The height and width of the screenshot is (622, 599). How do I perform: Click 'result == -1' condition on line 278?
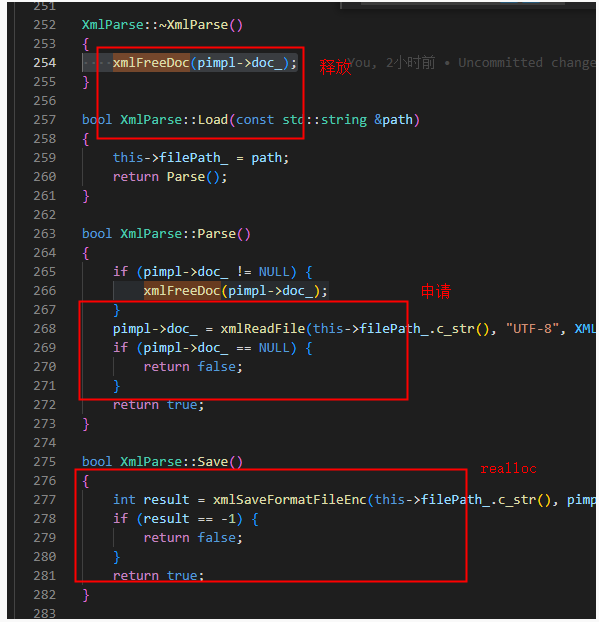(x=189, y=518)
